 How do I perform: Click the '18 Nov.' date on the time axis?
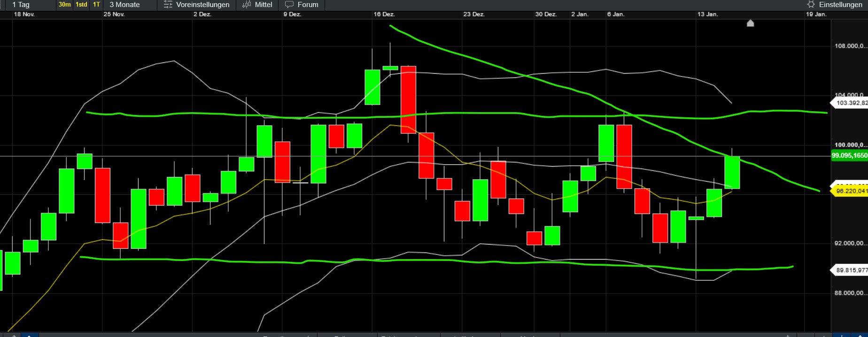24,15
